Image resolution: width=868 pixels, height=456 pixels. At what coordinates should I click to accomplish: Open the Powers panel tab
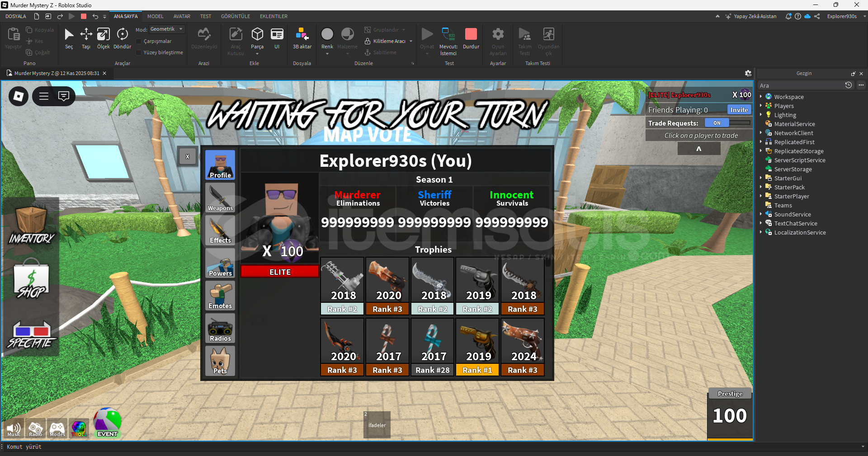pos(220,263)
